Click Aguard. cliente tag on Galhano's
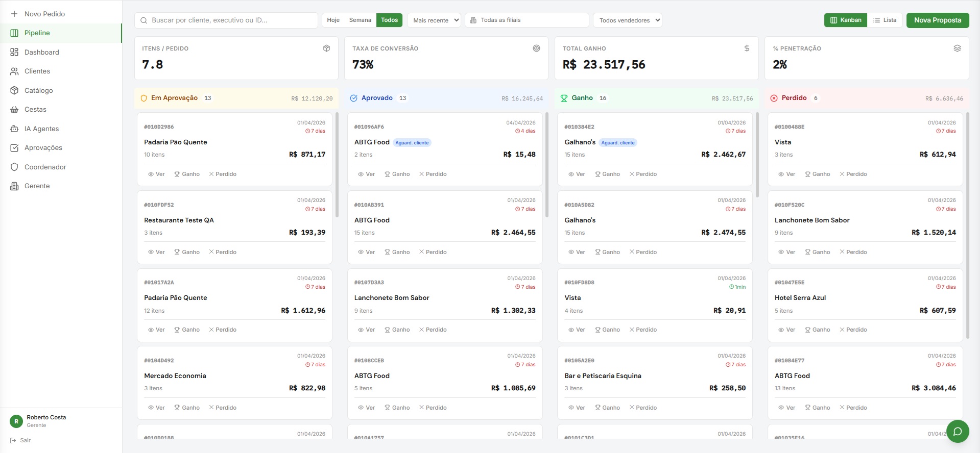 pos(618,143)
